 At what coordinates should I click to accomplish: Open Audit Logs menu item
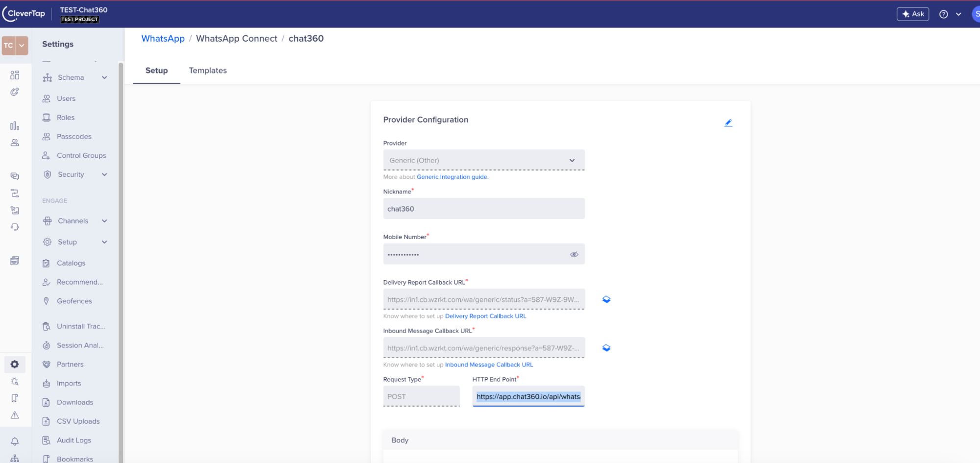pos(75,440)
